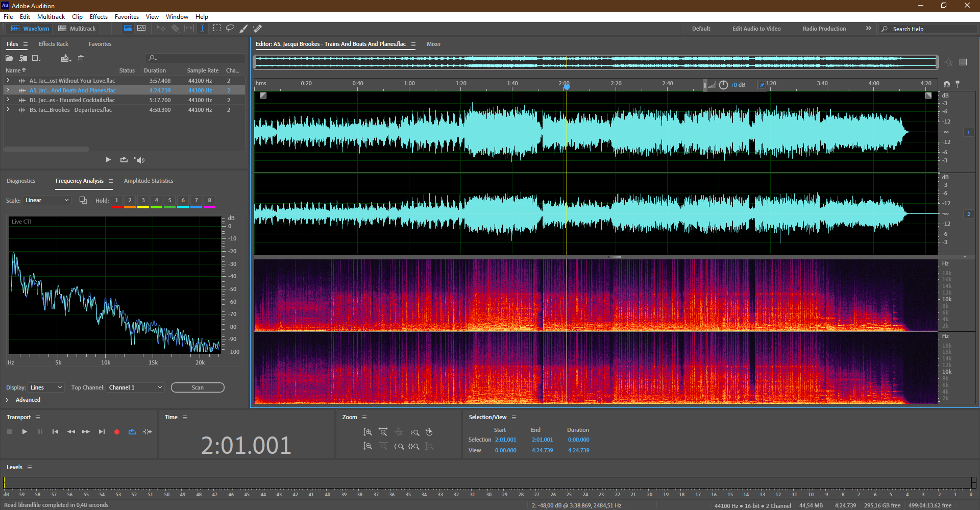Click Skip Selection icon in Transport
The image size is (980, 510).
pos(148,432)
